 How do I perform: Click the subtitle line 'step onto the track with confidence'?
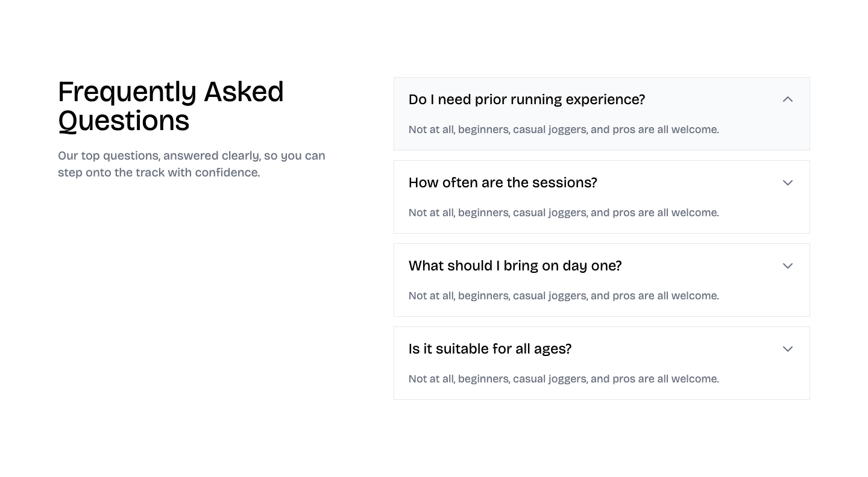click(x=159, y=172)
